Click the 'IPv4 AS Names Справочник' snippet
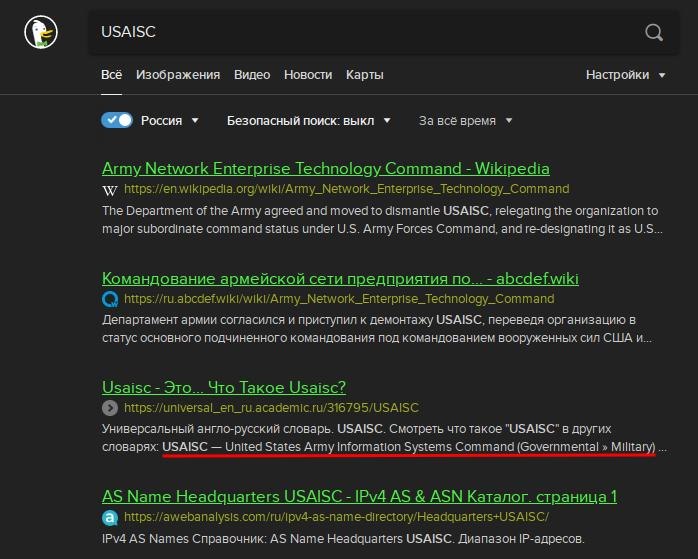Viewport: 698px width, 559px height. (x=343, y=539)
